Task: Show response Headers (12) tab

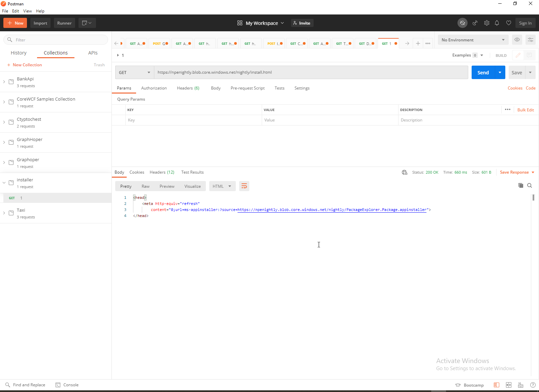Action: coord(162,172)
